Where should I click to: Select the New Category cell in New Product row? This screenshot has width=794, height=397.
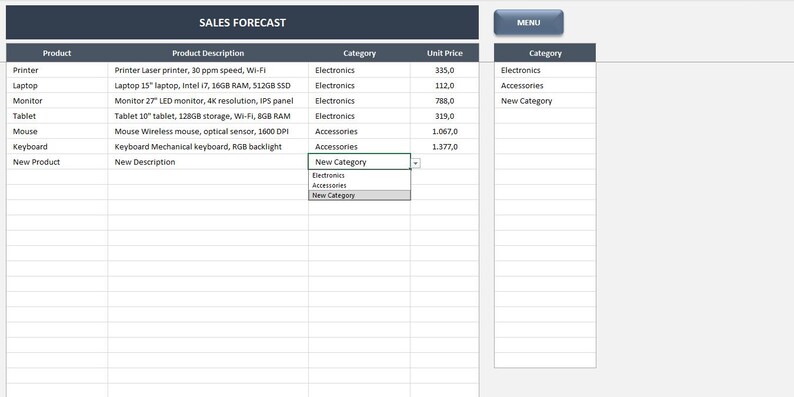[x=359, y=162]
